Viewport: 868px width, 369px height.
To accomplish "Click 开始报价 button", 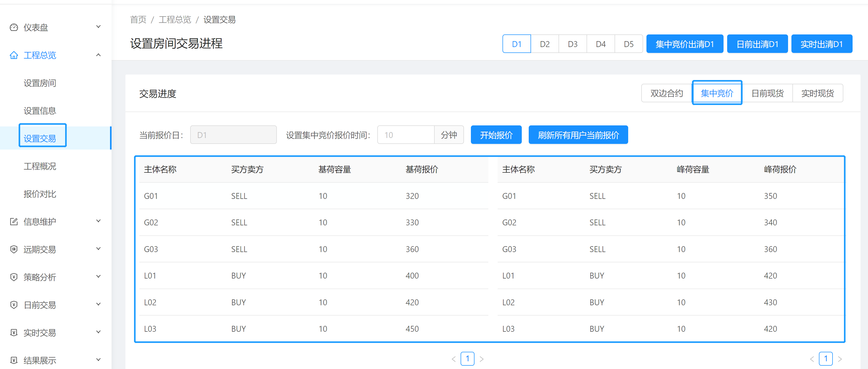I will [x=496, y=135].
